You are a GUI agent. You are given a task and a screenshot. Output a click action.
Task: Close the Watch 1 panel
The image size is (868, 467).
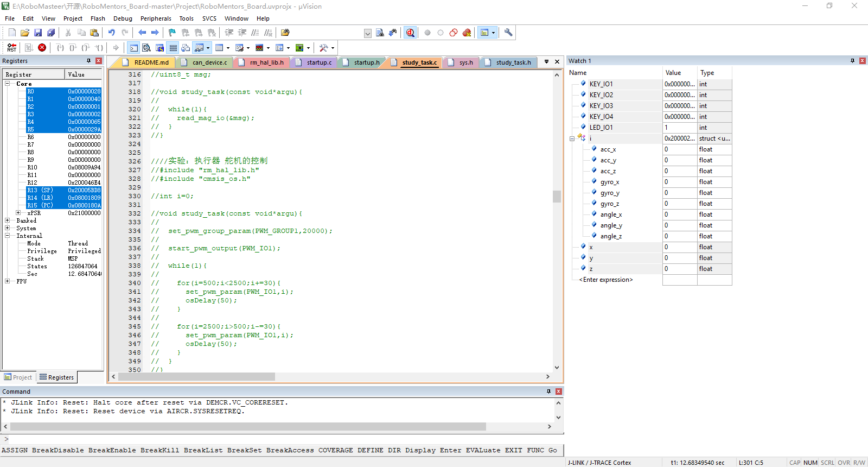click(x=862, y=61)
